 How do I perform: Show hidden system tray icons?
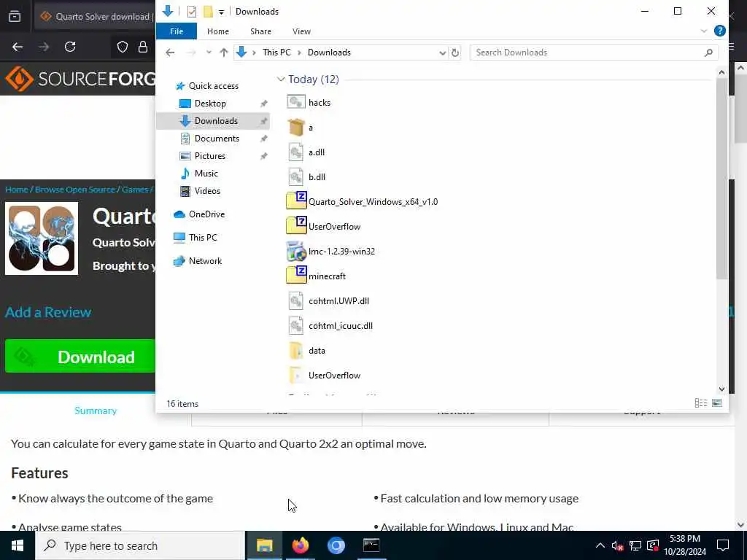point(600,545)
